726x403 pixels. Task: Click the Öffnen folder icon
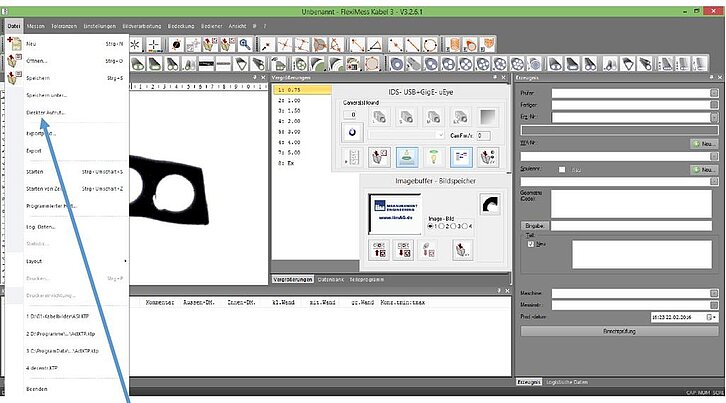point(13,61)
